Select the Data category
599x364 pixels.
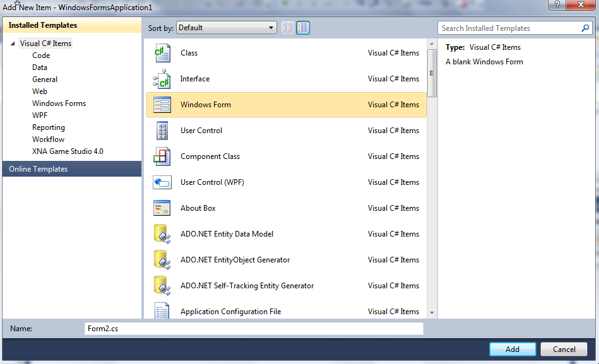pyautogui.click(x=40, y=68)
